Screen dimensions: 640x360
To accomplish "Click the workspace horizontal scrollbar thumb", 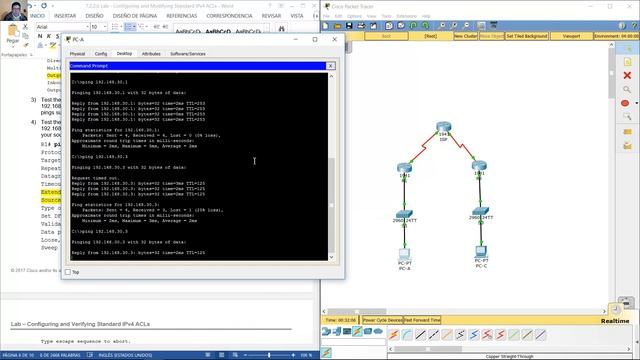I will (x=357, y=311).
